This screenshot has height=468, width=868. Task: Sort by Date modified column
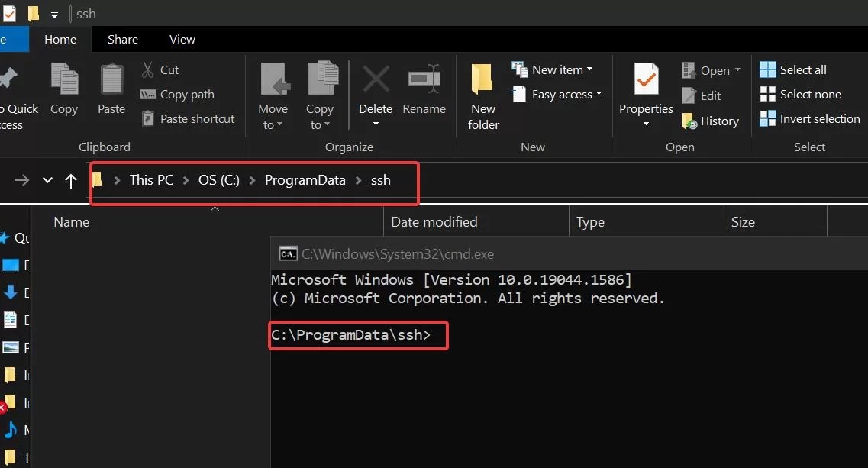point(434,222)
